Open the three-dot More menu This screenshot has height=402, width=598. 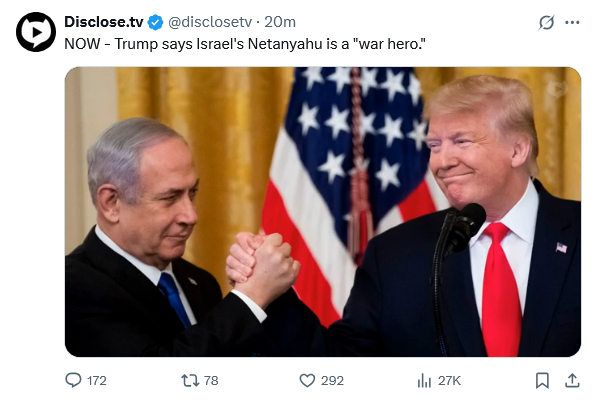pos(572,23)
